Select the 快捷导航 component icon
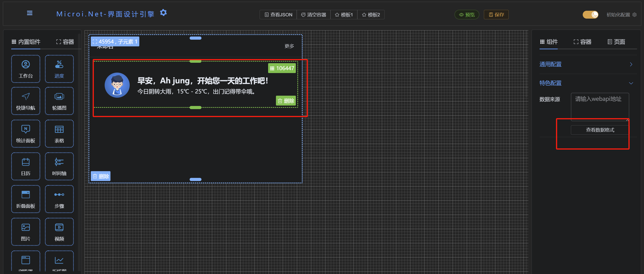 coord(25,101)
